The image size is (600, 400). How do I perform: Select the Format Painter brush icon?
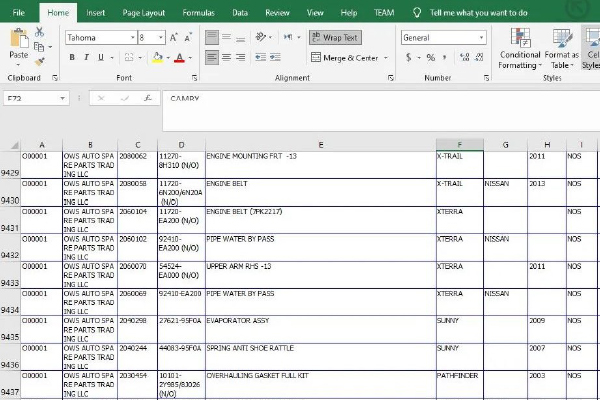(x=39, y=61)
